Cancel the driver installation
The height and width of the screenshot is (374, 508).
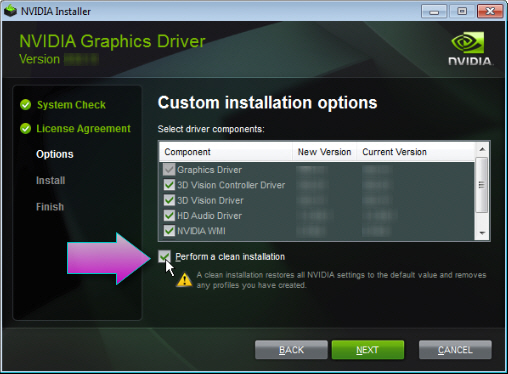[x=455, y=350]
